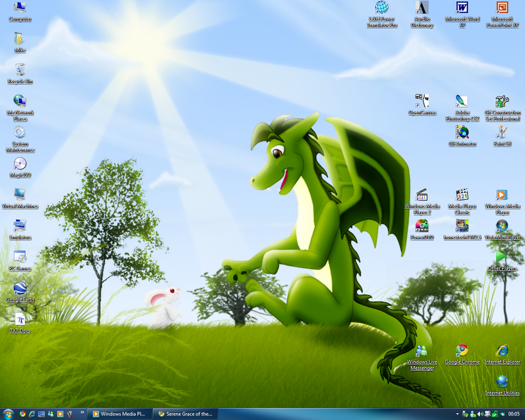The width and height of the screenshot is (525, 420).
Task: Open the Messenger status tray icon
Action: point(473,415)
